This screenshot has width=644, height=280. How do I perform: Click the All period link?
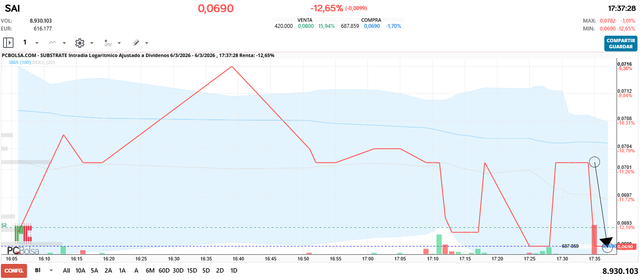[66, 270]
